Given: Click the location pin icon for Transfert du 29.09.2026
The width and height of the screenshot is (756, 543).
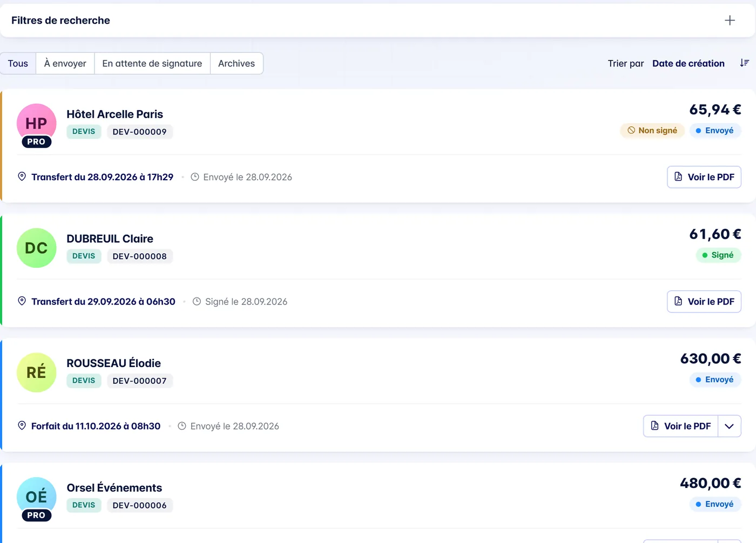Looking at the screenshot, I should point(22,301).
